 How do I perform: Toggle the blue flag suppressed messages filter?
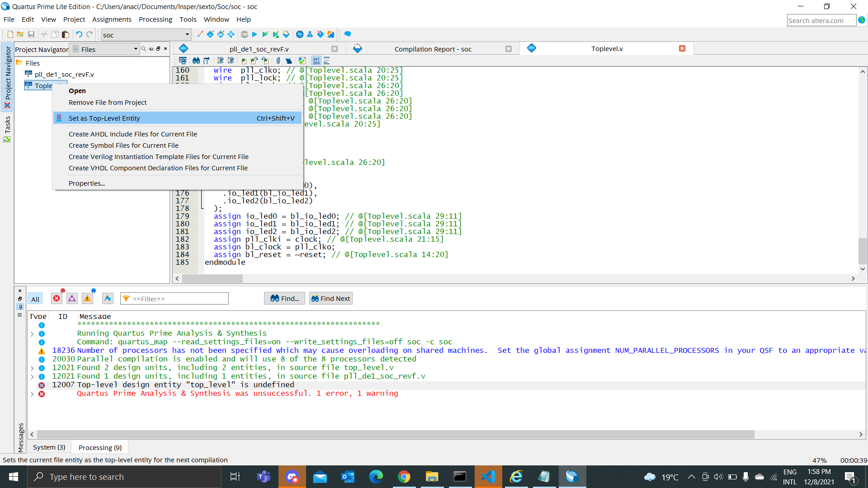pos(108,299)
